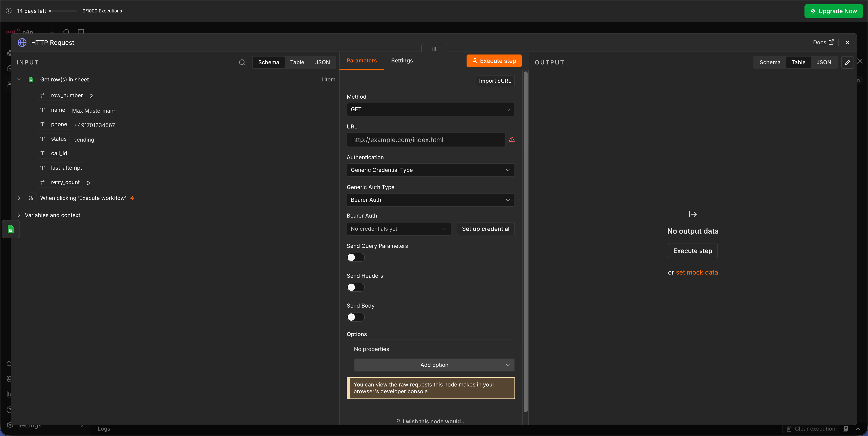
Task: Click the Google Sheets icon beside Get row(s)
Action: pos(31,80)
